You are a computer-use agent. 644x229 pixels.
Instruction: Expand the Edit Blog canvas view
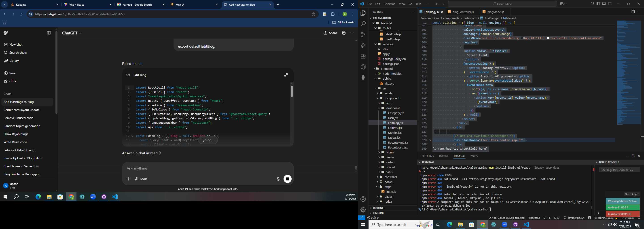point(286,75)
